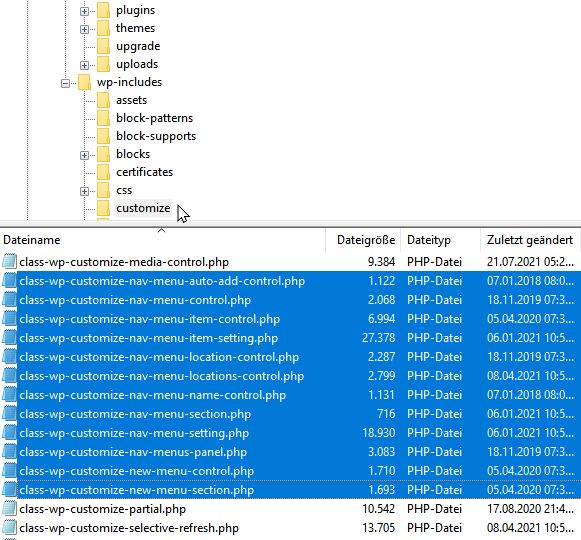Expand the plugins folder node
The image size is (581, 540).
pyautogui.click(x=84, y=11)
